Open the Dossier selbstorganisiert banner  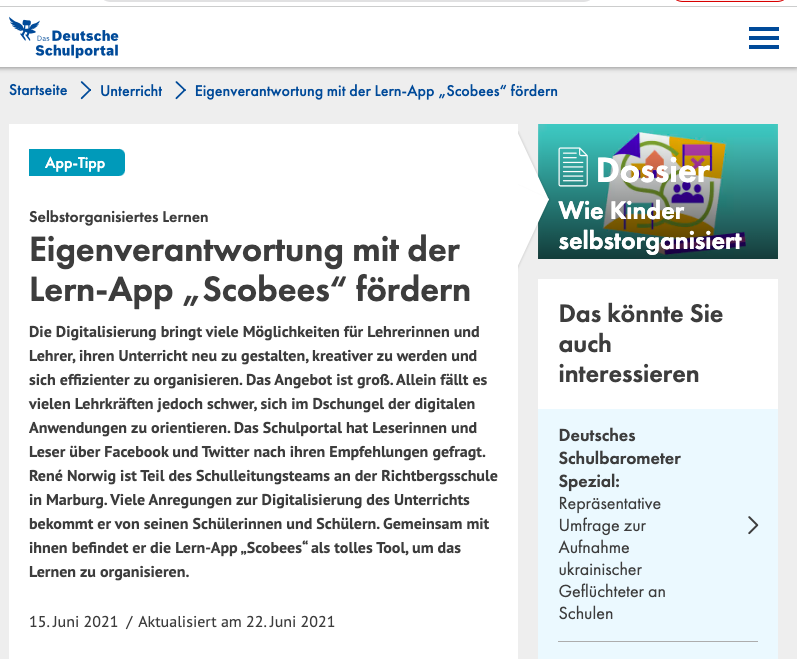click(x=658, y=192)
